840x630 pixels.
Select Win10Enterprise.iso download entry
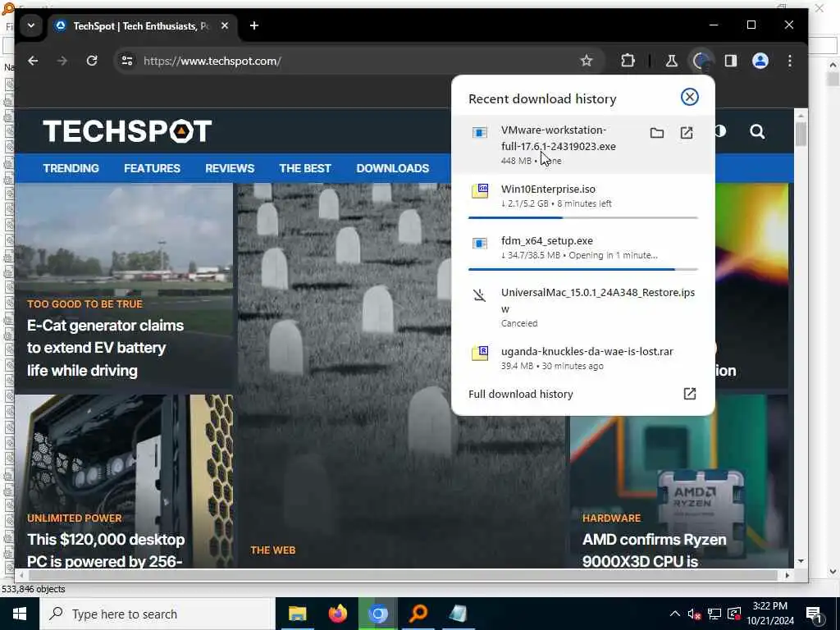(583, 200)
